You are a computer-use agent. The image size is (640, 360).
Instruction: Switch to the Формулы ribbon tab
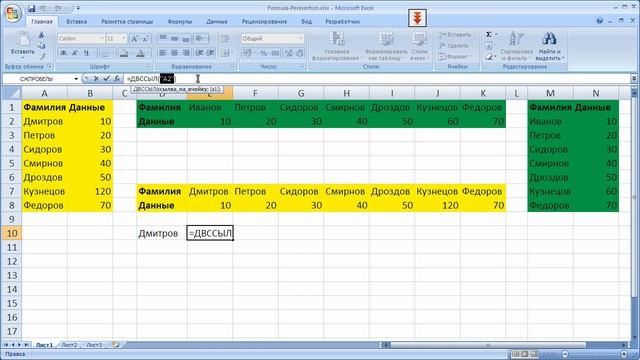[180, 22]
